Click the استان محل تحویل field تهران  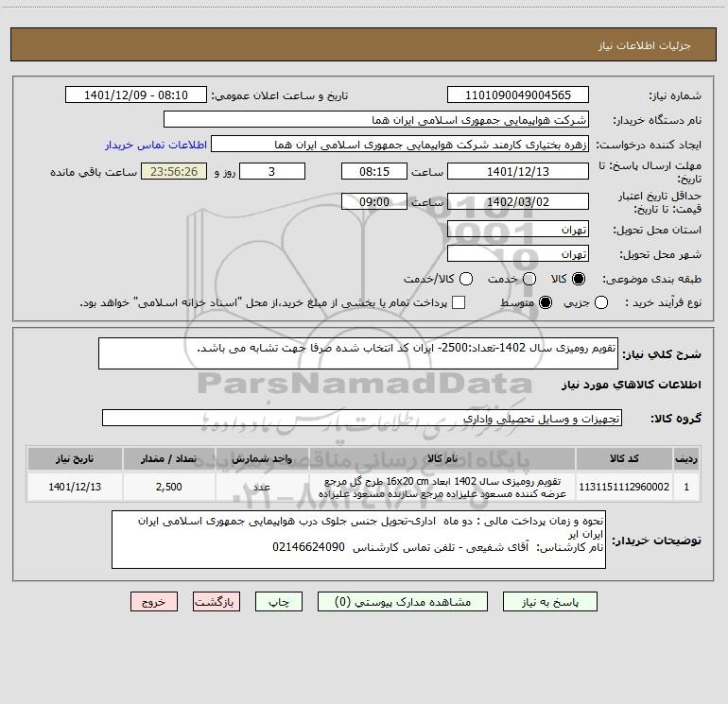518,230
